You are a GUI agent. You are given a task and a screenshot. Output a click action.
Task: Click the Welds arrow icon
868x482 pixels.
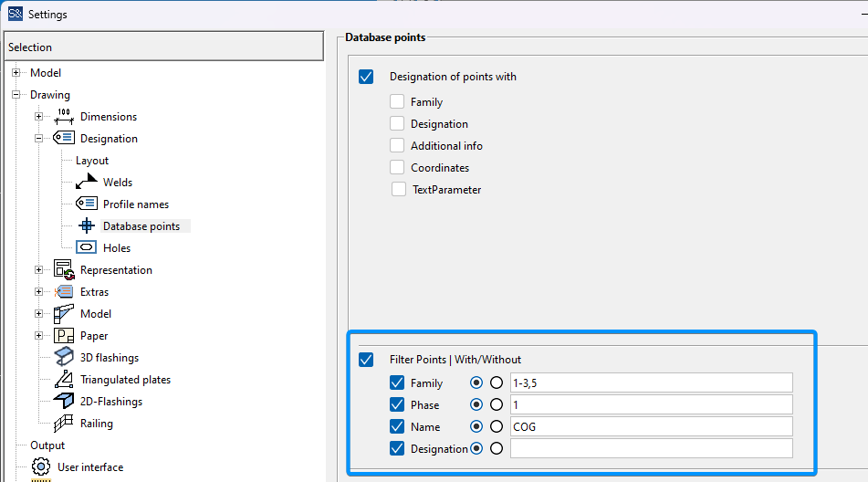(x=87, y=182)
